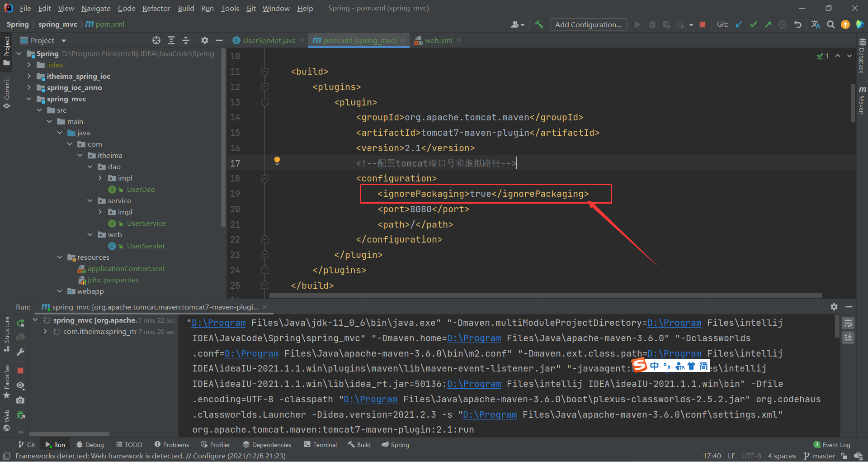Click the red Stop button in the top toolbar
This screenshot has width=868, height=462.
[x=703, y=24]
